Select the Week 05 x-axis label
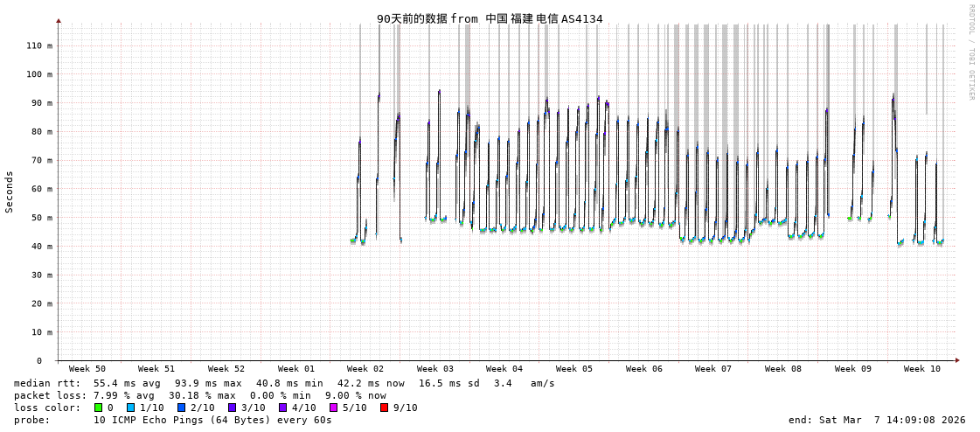Viewport: 980px width, 432px height. (574, 369)
